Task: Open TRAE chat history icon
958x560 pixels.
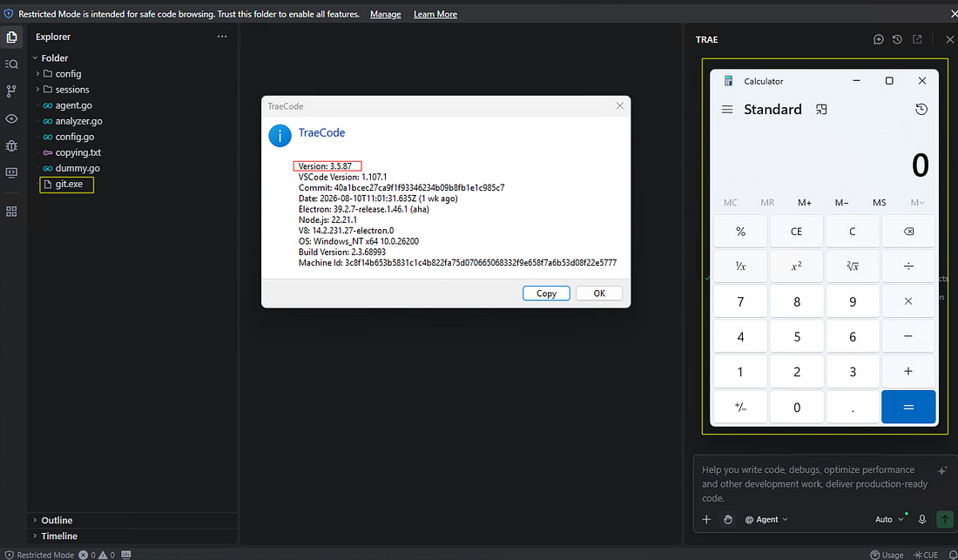Action: click(x=897, y=39)
